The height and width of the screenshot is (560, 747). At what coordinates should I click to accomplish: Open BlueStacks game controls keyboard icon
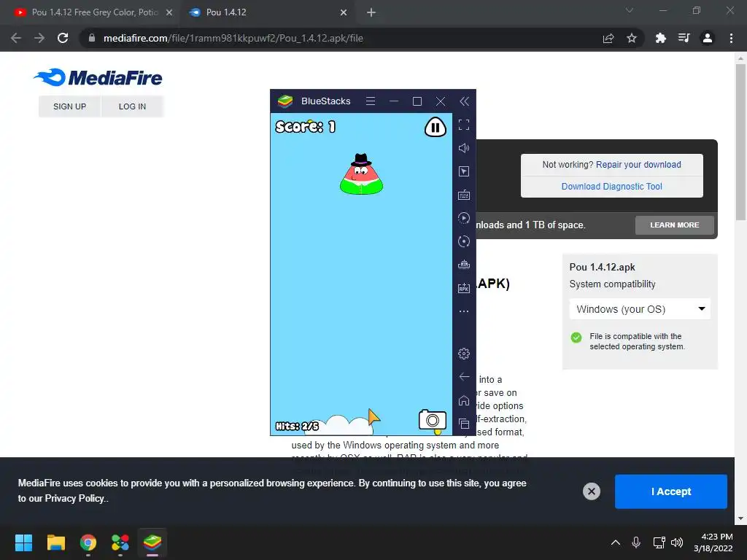(x=463, y=195)
